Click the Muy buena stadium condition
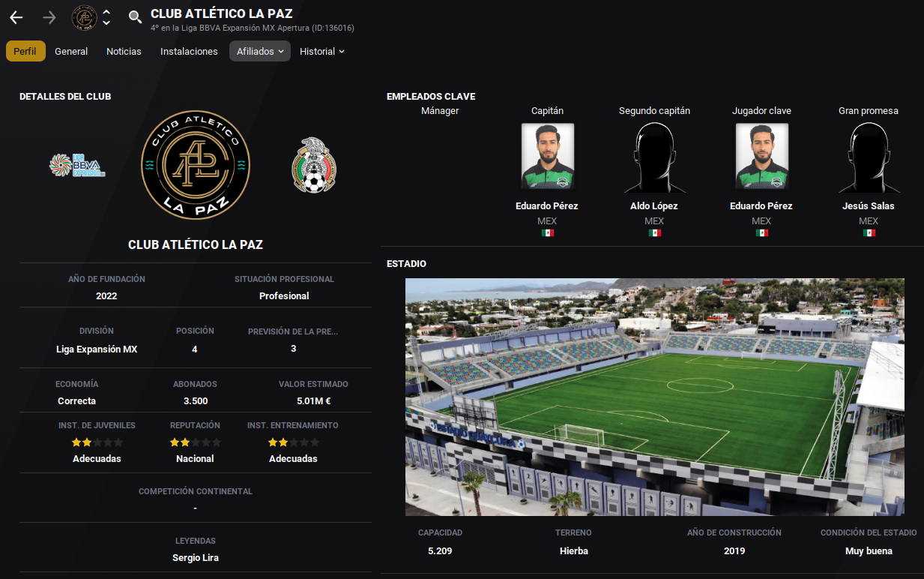This screenshot has width=924, height=579. tap(869, 550)
